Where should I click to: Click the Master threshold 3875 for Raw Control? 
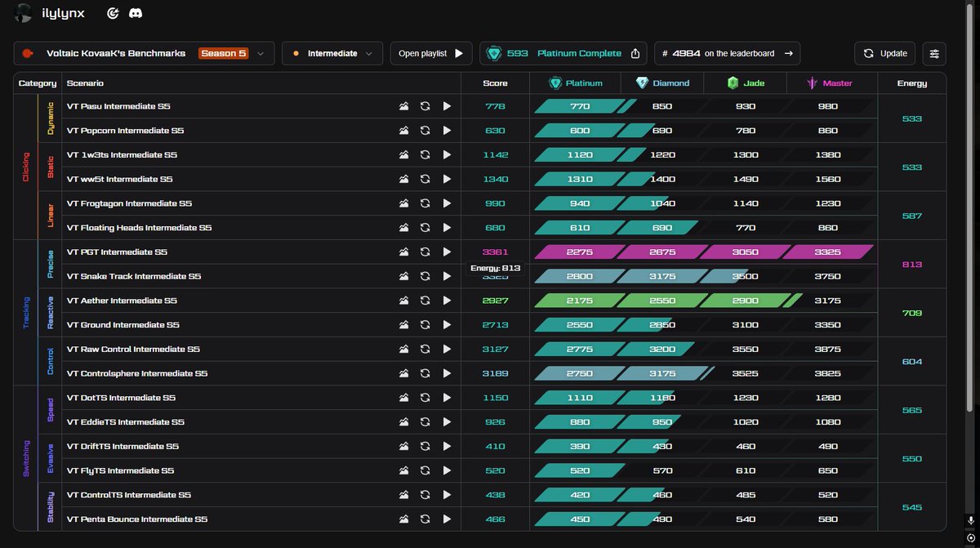click(x=827, y=349)
